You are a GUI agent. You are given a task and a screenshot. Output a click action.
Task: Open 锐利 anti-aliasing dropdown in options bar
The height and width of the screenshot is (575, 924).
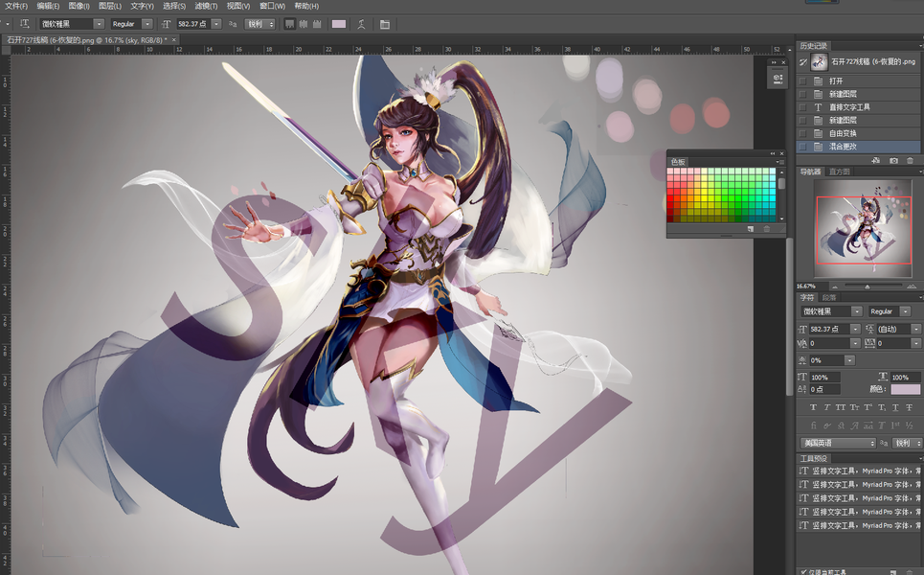click(259, 24)
